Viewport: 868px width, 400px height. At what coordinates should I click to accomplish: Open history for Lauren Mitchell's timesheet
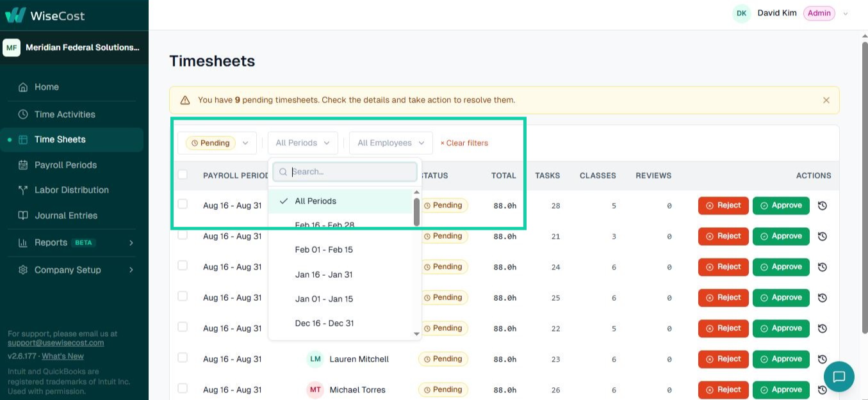(x=823, y=359)
